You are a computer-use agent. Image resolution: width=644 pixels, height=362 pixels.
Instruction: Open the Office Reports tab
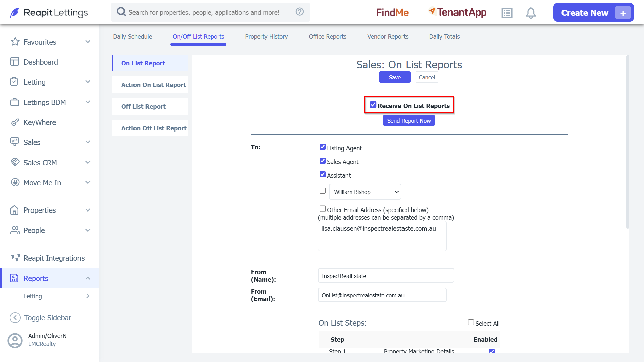328,37
